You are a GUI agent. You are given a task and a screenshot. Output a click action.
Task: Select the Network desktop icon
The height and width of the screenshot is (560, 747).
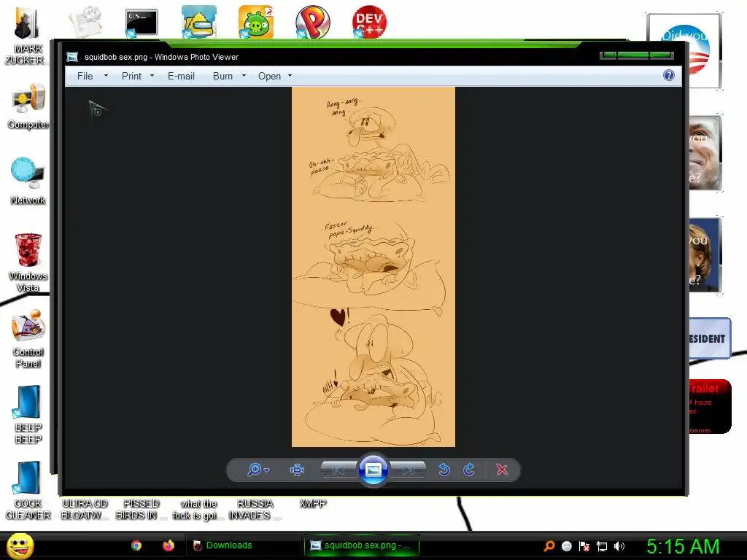pyautogui.click(x=28, y=181)
